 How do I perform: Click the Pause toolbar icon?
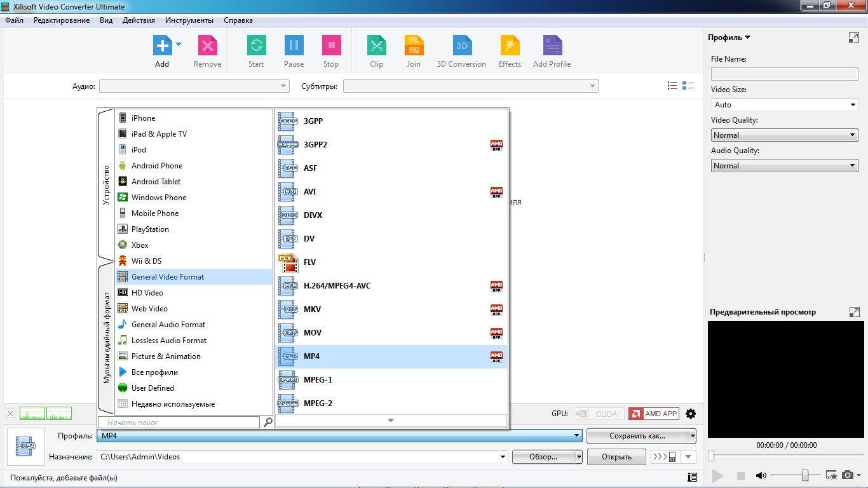coord(294,46)
